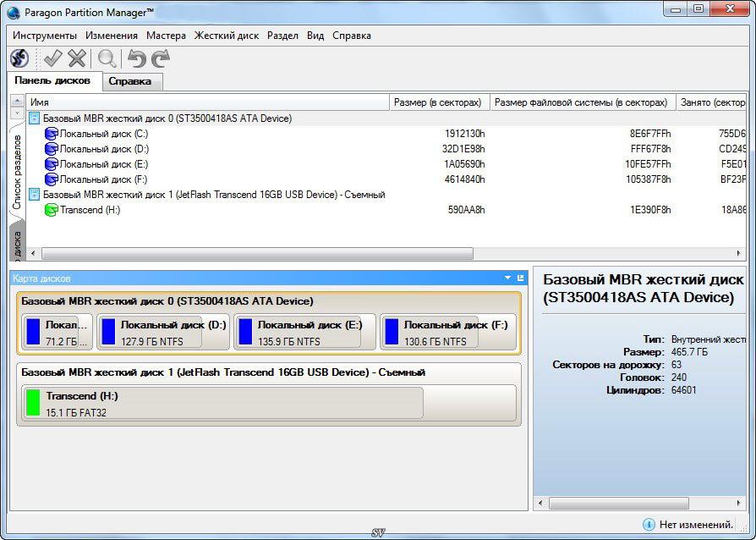Click the down arrow above Список разделов

(x=17, y=113)
